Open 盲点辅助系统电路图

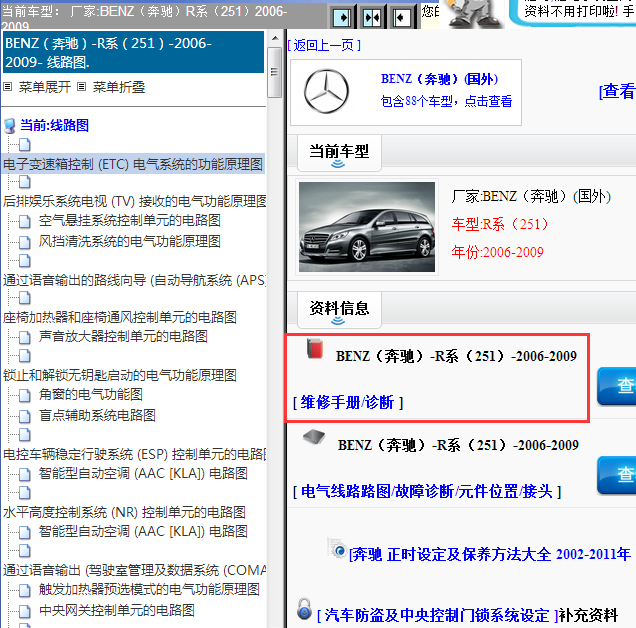tap(97, 415)
